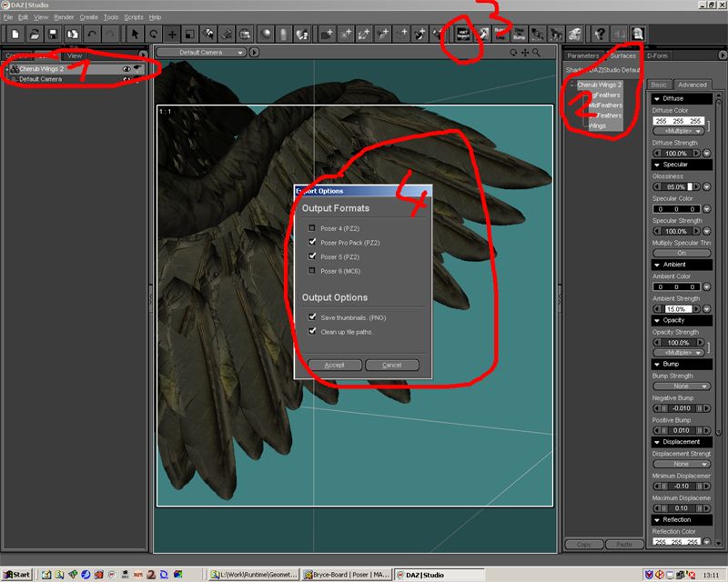
Task: Uncheck the Poser Pro Pack (PZ2) option
Action: click(312, 242)
